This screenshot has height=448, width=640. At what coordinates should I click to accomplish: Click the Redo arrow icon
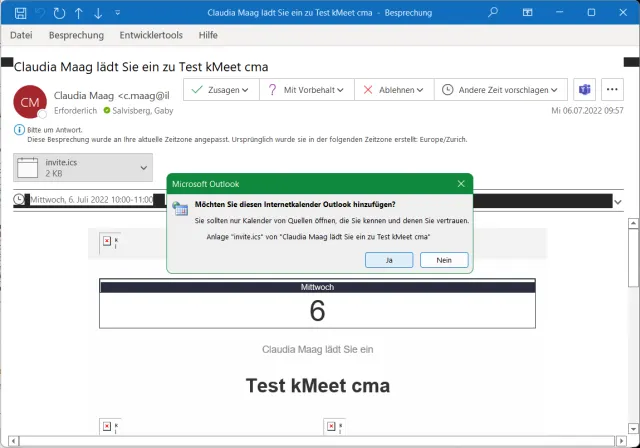59,13
